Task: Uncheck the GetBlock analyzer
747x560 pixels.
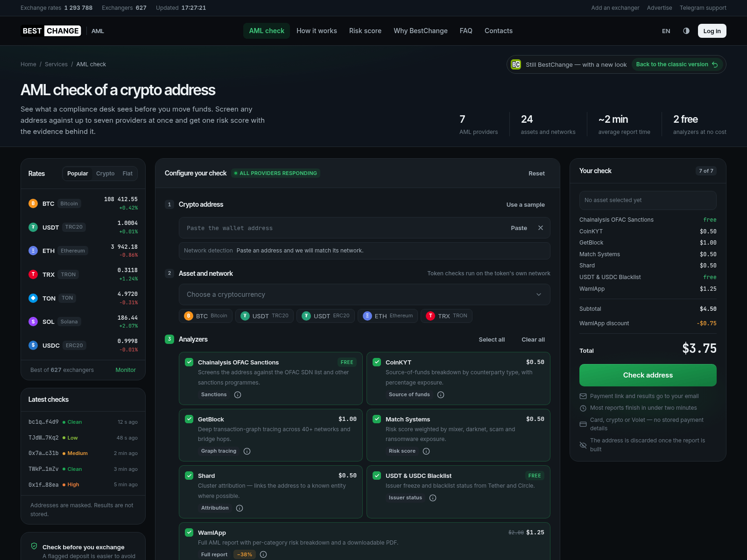Action: click(189, 419)
